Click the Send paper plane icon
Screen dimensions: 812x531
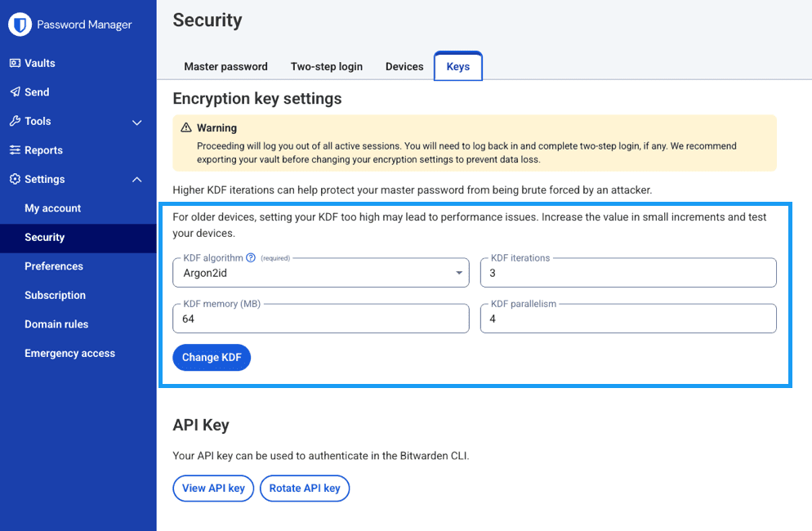[x=15, y=91]
